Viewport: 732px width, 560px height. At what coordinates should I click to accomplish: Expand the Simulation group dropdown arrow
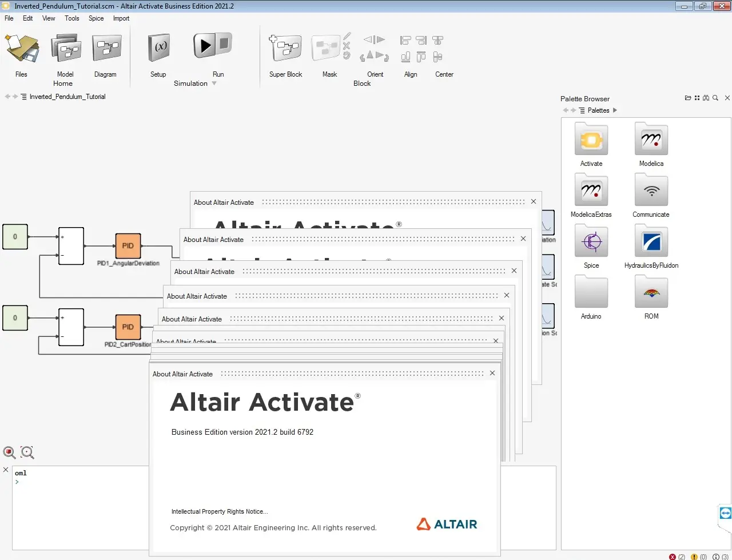pos(214,84)
